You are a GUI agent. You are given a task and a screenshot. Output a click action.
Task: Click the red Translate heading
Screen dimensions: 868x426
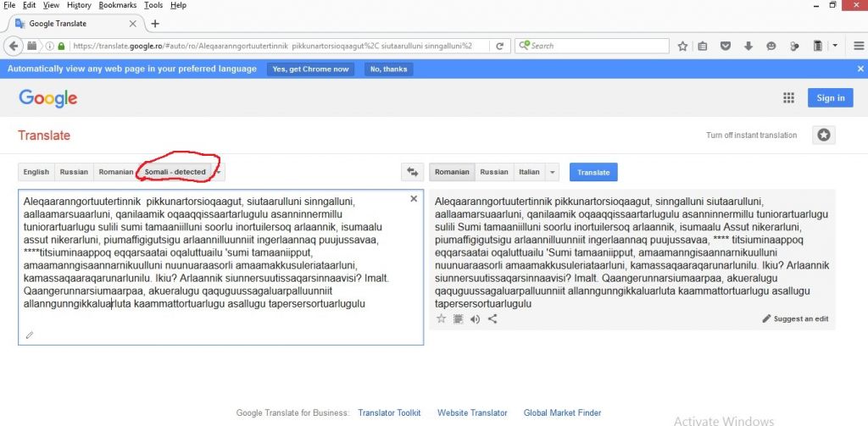click(x=44, y=136)
